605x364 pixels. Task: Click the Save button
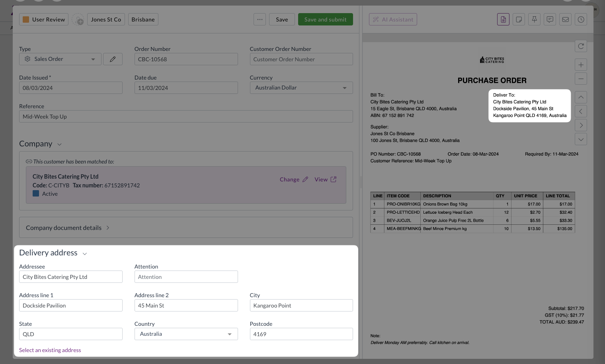(282, 19)
